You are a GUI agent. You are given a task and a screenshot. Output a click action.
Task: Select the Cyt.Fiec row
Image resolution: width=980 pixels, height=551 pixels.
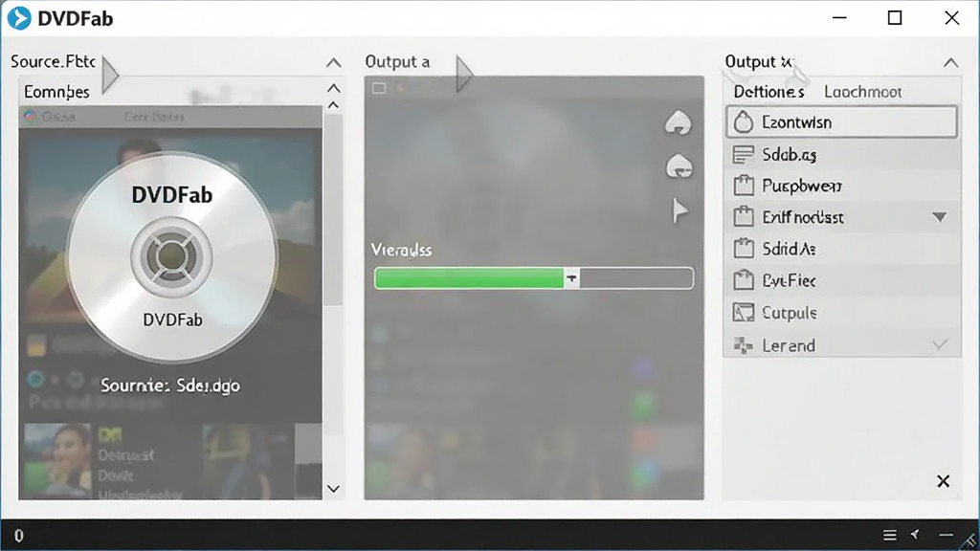(x=841, y=280)
